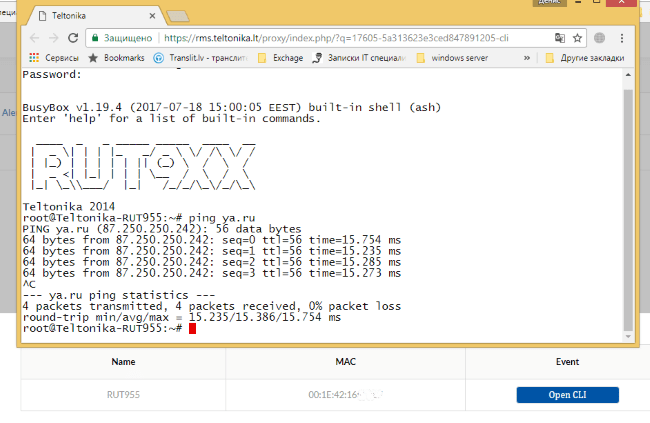Click the gray extension icon beside the star
Screen dimensions: 650x423
(599, 37)
